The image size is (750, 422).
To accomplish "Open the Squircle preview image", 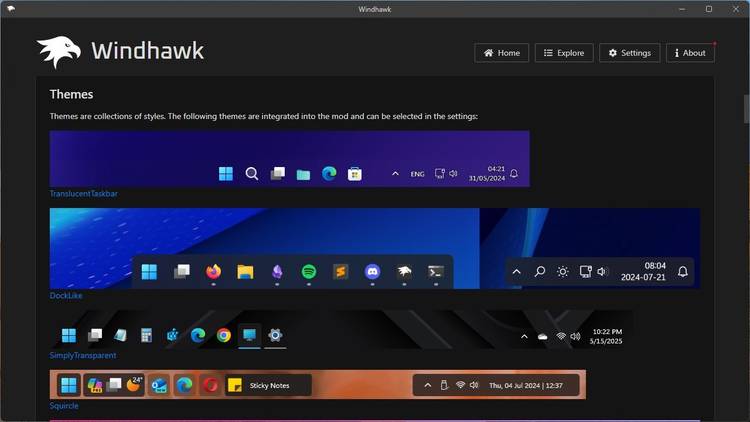I will coord(318,384).
